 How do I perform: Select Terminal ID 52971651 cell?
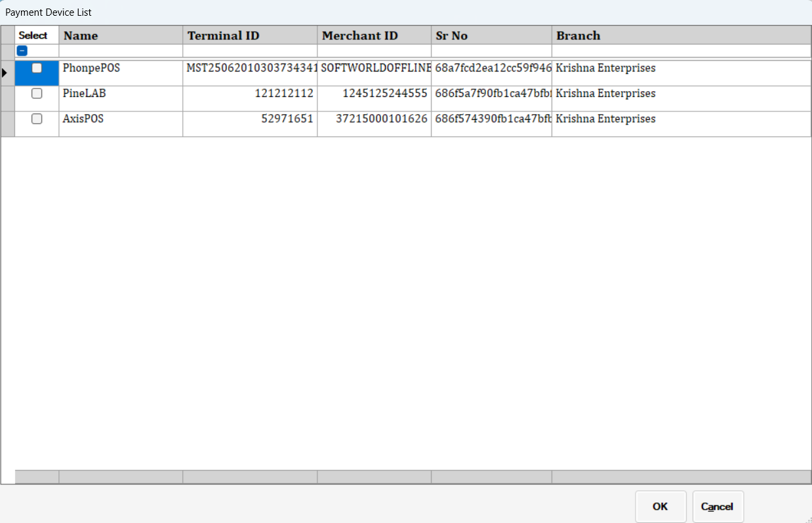[x=250, y=124]
